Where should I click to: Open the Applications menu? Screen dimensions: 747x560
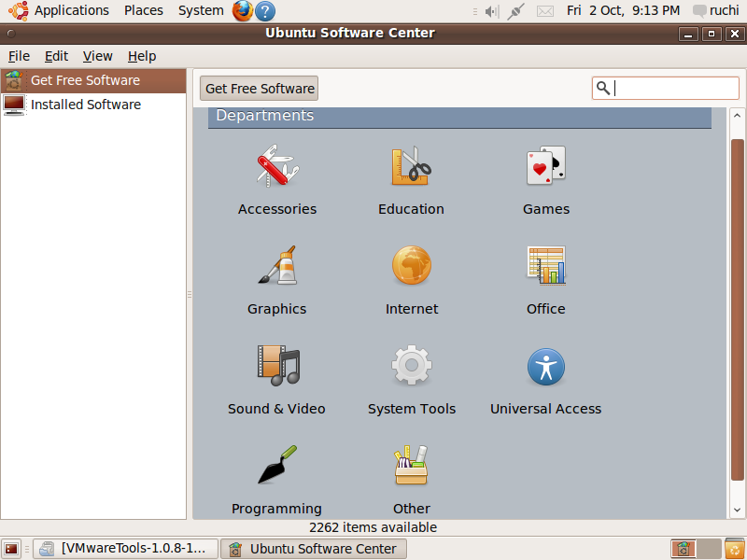point(72,10)
